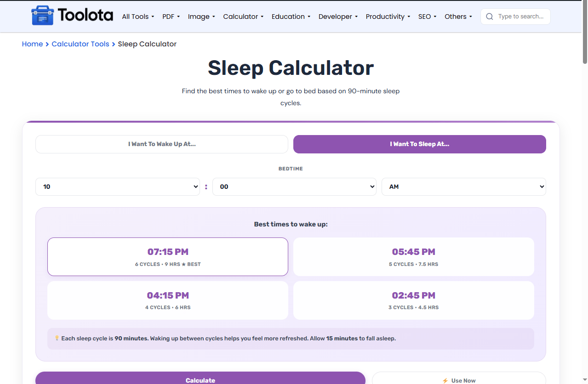Image resolution: width=588 pixels, height=384 pixels.
Task: Click the 6 CYCLES • 9 HRS ★ BEST text
Action: click(168, 264)
